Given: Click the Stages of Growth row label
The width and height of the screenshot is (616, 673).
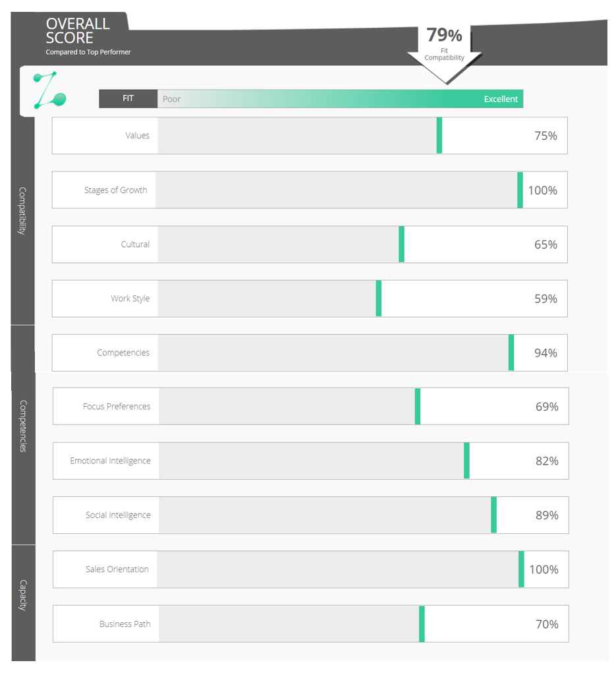Looking at the screenshot, I should coord(116,190).
